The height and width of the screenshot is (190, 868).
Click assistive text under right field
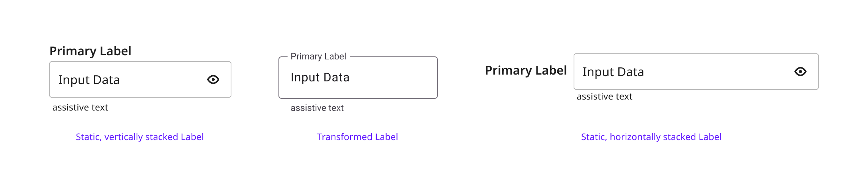point(604,97)
